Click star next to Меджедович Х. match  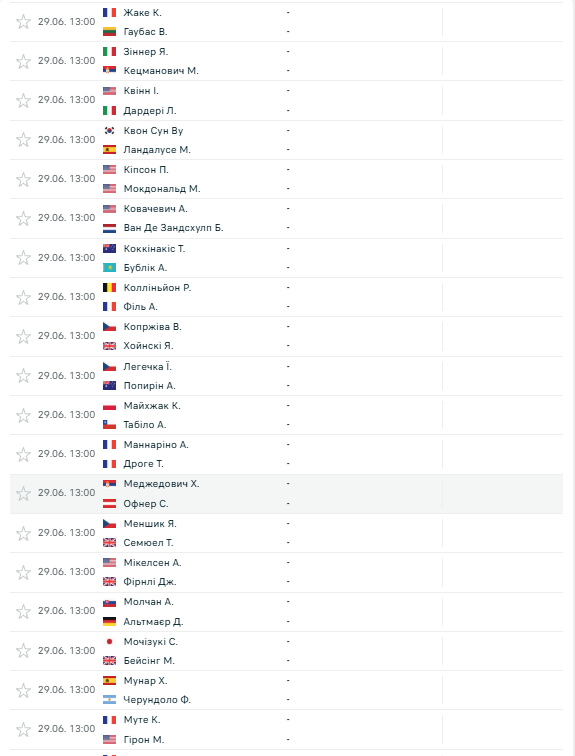23,493
